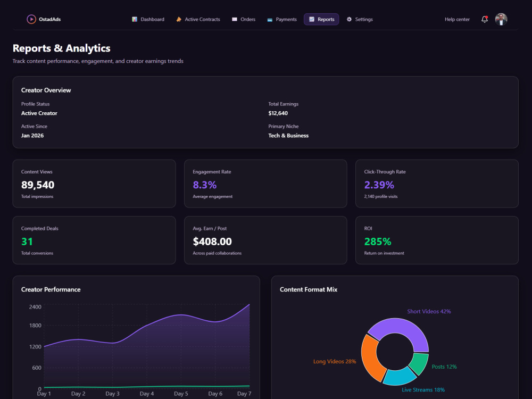The image size is (532, 399).
Task: Click the Click-Through Rate 2.39% value
Action: pos(379,185)
